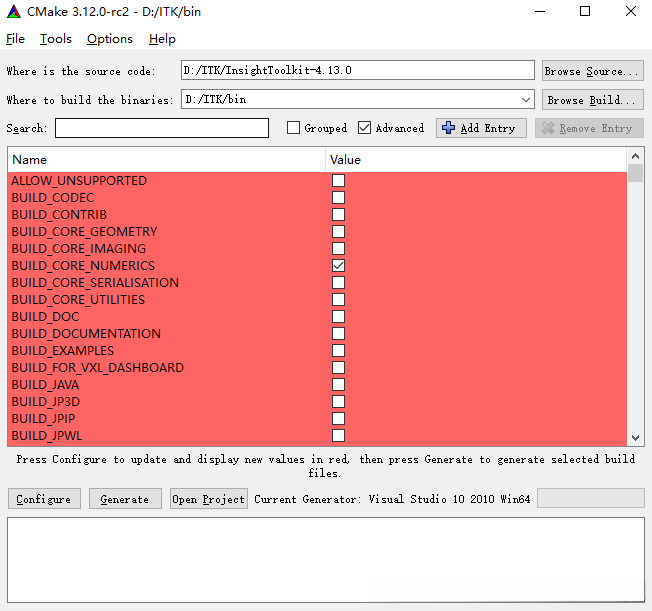Enable BUILD_CORE_IMAGING checkbox
This screenshot has width=652, height=611.
[x=338, y=249]
